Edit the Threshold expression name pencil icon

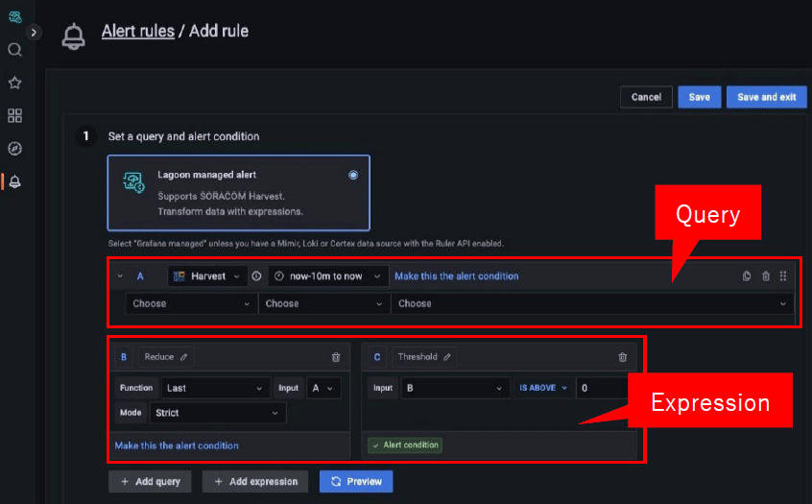click(x=447, y=357)
